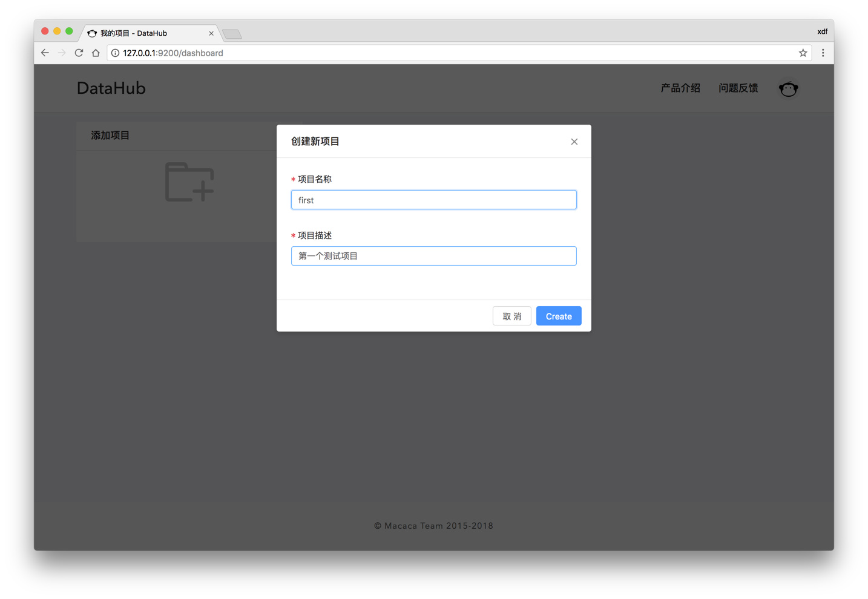Click the 项目描述 description input field

(433, 256)
